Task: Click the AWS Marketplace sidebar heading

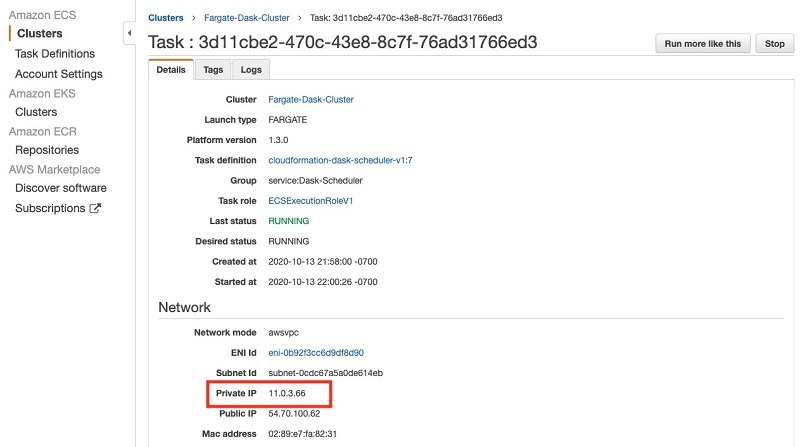Action: pos(54,169)
